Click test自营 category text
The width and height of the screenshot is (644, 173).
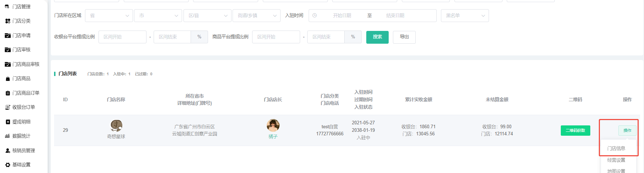pyautogui.click(x=330, y=127)
